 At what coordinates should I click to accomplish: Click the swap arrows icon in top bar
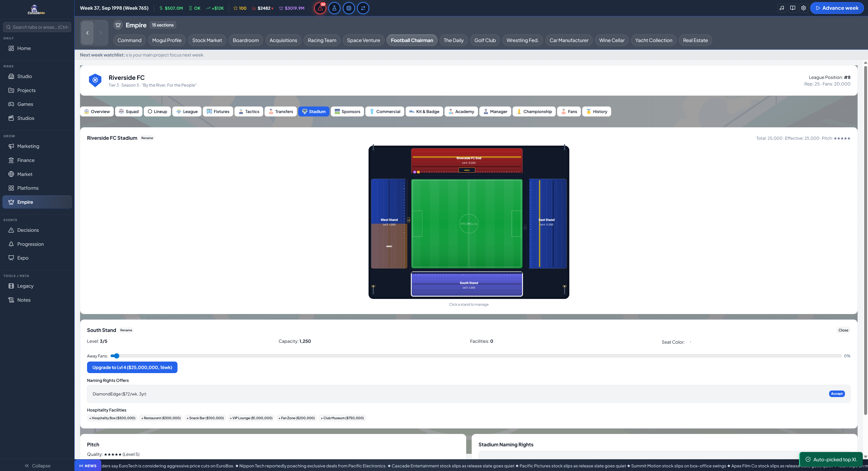pos(363,8)
